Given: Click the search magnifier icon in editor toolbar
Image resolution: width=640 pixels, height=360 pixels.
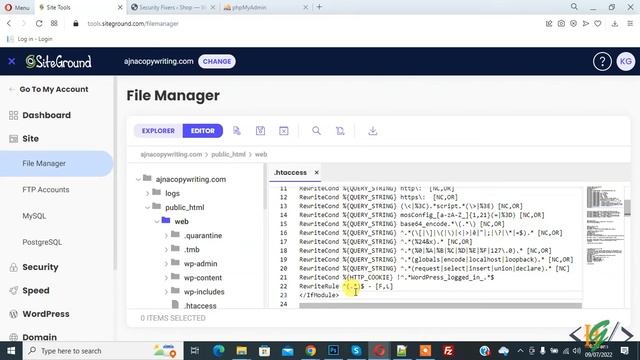Looking at the screenshot, I should [316, 131].
